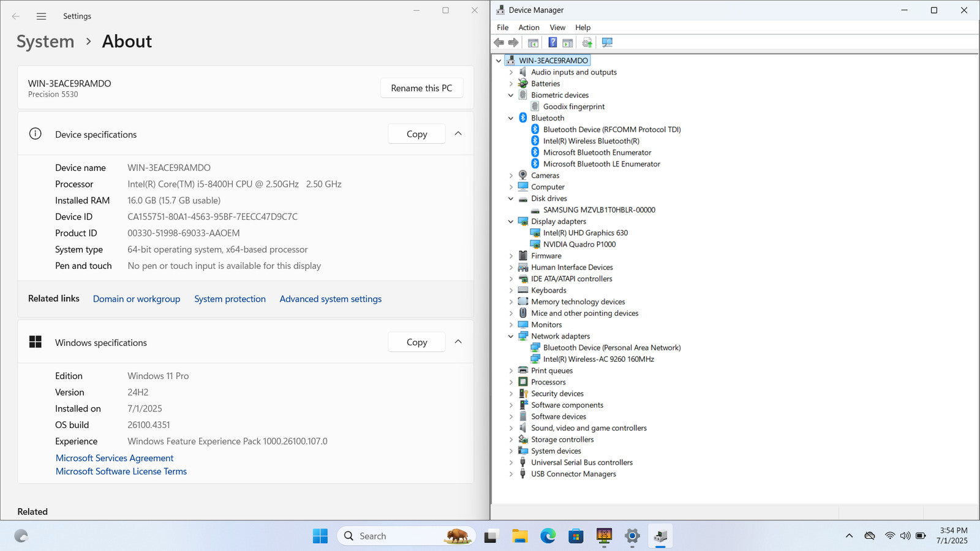Open File Explorer from the taskbar
The height and width of the screenshot is (551, 980).
(x=520, y=536)
